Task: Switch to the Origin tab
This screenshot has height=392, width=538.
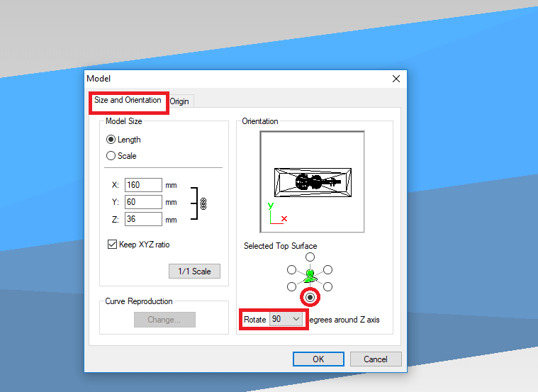Action: coord(179,101)
